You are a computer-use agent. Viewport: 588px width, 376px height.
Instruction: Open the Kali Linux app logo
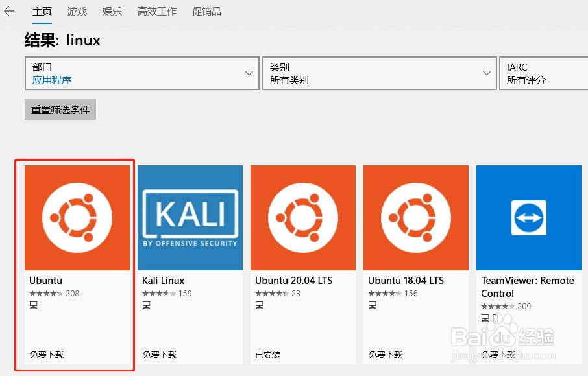click(190, 218)
